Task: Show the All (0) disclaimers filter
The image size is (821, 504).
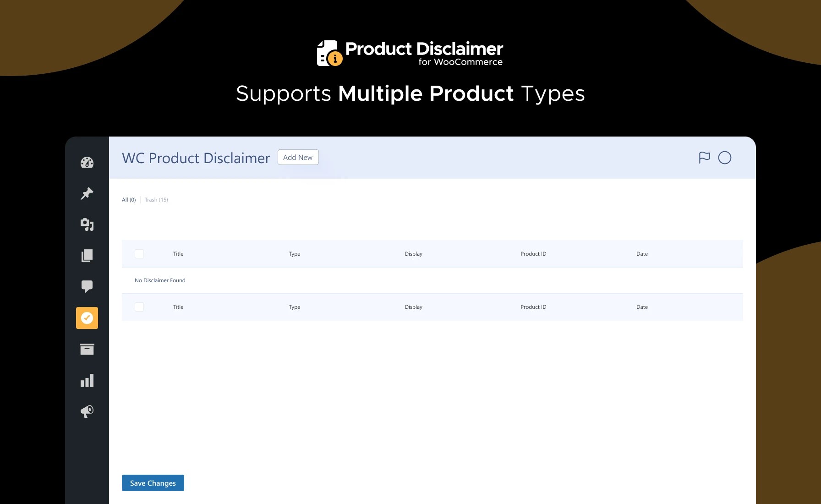Action: (129, 200)
